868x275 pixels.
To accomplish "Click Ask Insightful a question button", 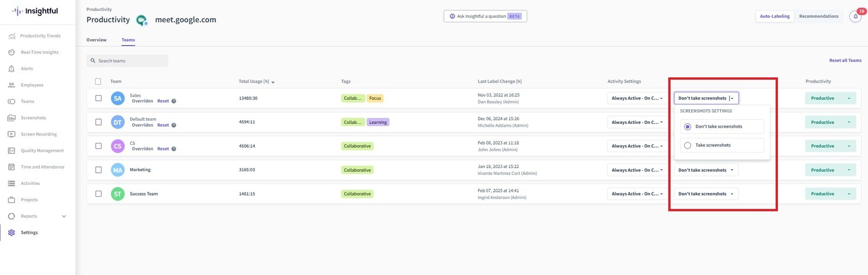I will [x=485, y=16].
